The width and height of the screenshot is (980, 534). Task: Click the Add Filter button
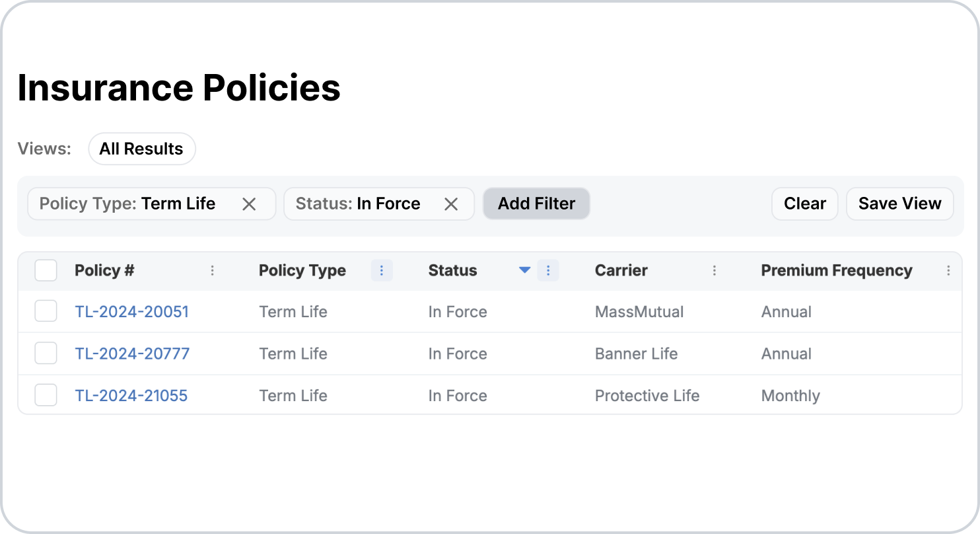(536, 204)
